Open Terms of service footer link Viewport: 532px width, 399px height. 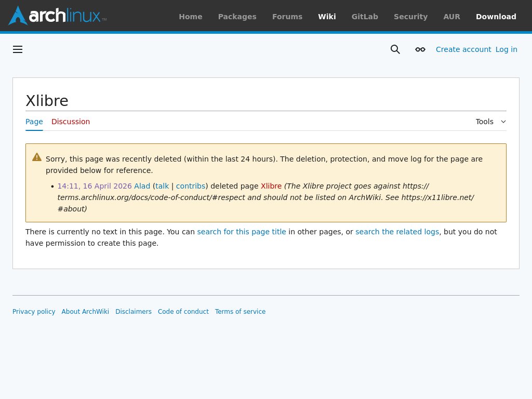click(240, 312)
